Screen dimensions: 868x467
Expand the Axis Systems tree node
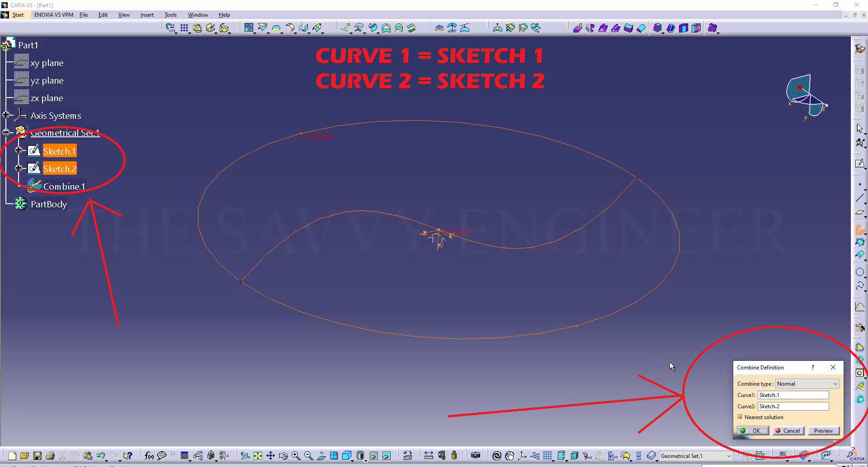tap(6, 115)
